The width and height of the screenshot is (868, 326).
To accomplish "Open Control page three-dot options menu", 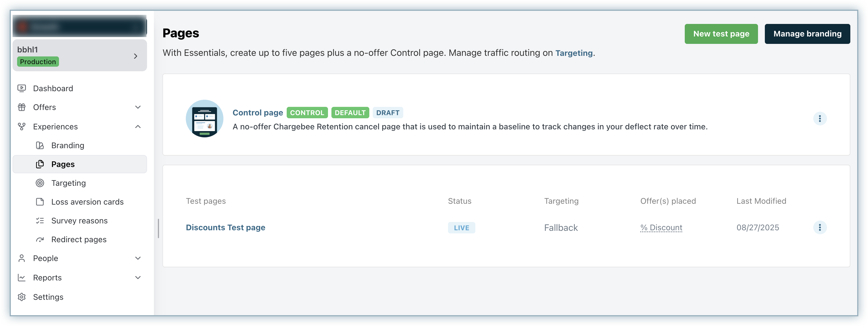I will click(x=820, y=119).
